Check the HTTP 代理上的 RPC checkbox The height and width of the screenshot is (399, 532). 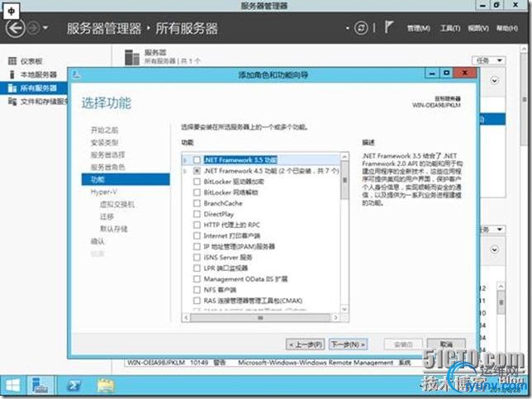(x=197, y=225)
